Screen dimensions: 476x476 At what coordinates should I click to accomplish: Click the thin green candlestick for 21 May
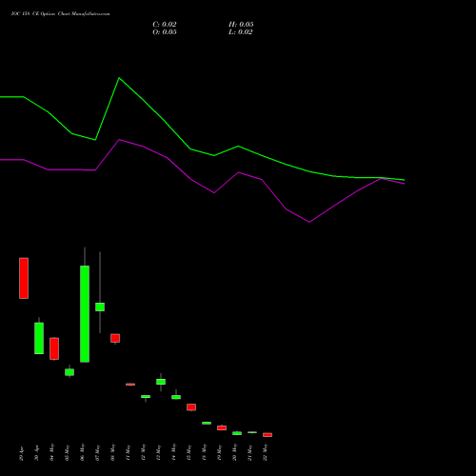(252, 432)
